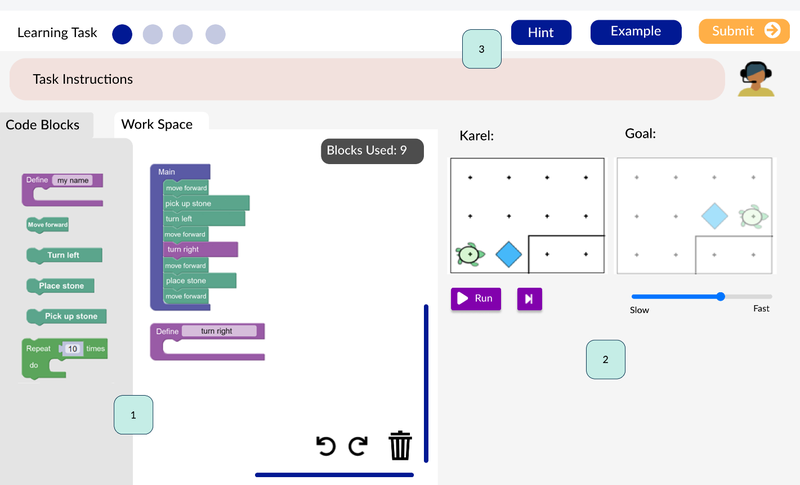This screenshot has height=485, width=800.
Task: Click the repeat count field showing 10
Action: click(x=73, y=349)
